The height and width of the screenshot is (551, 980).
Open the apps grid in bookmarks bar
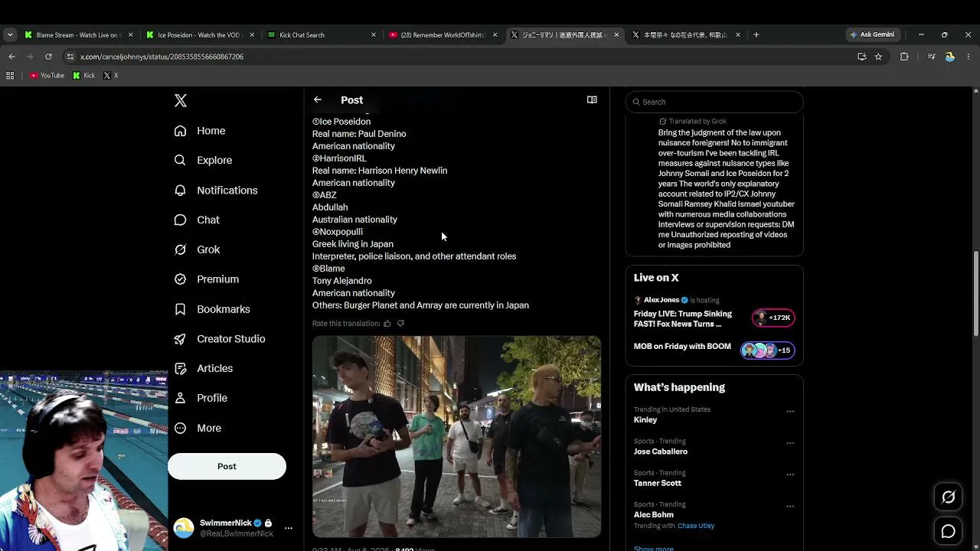[x=10, y=76]
